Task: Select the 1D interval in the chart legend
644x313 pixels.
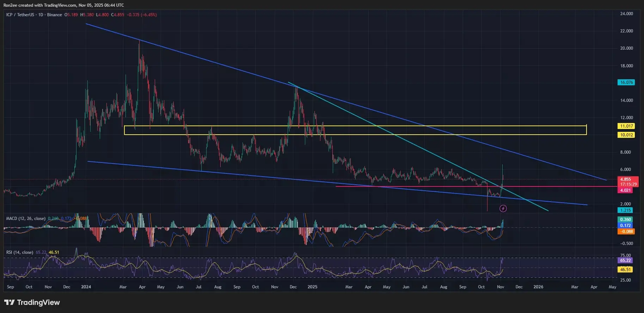Action: click(41, 15)
